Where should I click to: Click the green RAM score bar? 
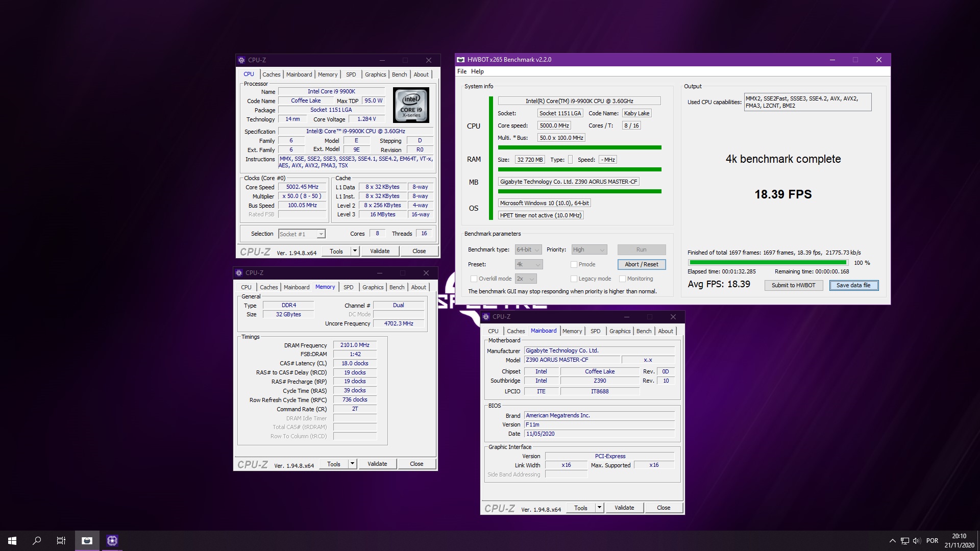point(580,169)
